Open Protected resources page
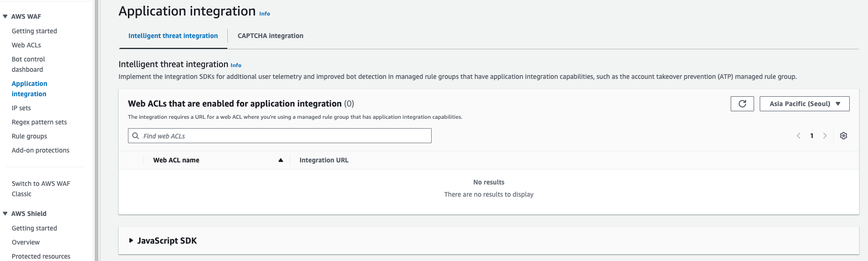868x261 pixels. [x=41, y=256]
